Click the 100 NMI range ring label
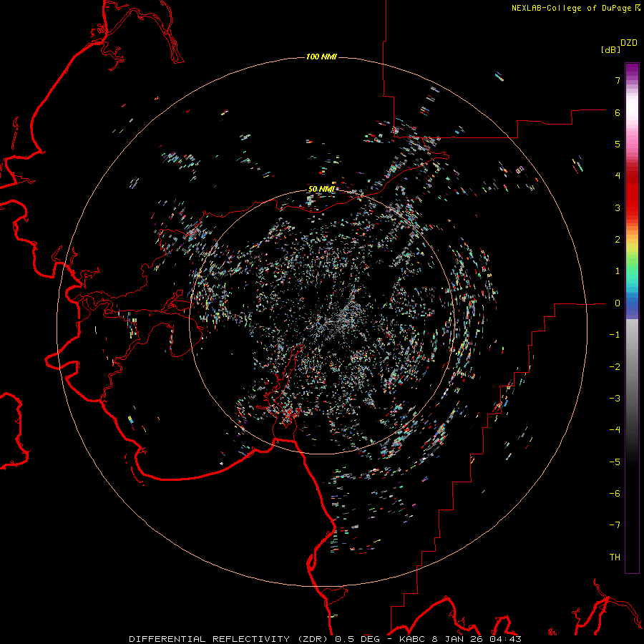Screen dimensions: 644x644 tap(321, 57)
